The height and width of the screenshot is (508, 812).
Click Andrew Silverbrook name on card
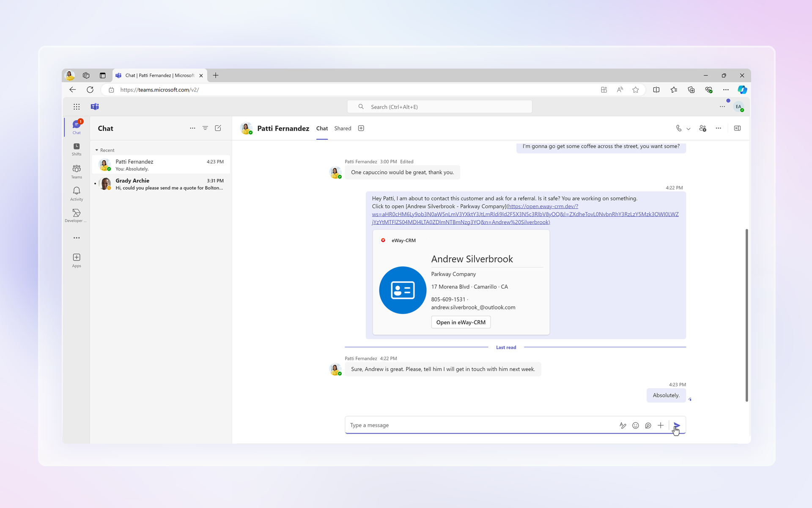[x=472, y=259]
